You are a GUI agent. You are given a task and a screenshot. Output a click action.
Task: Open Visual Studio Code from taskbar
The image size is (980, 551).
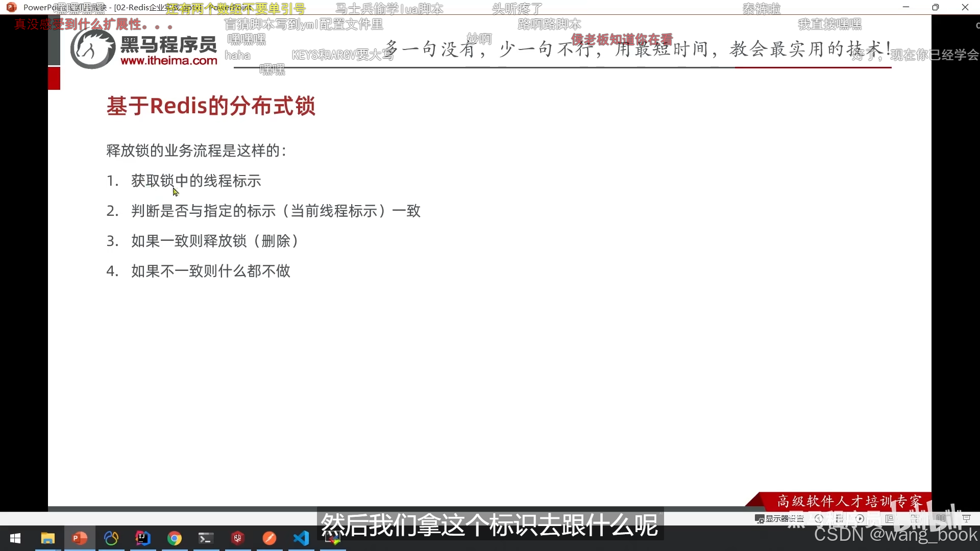tap(301, 538)
